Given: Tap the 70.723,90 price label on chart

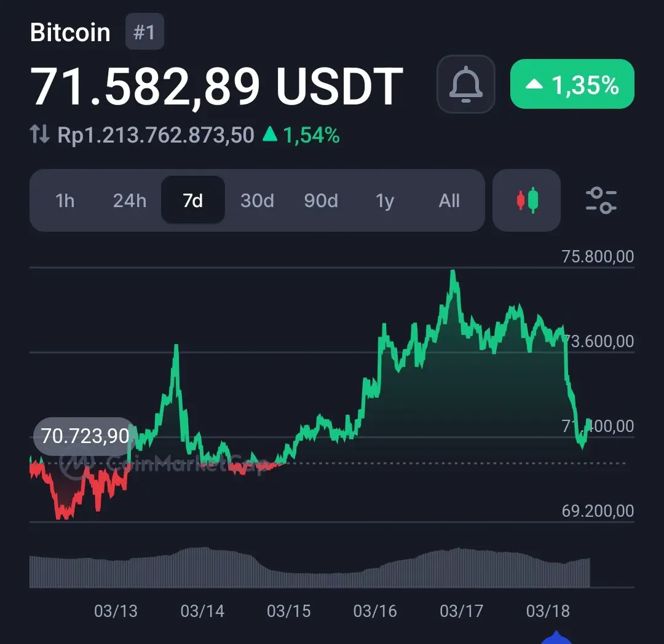Looking at the screenshot, I should pos(85,436).
